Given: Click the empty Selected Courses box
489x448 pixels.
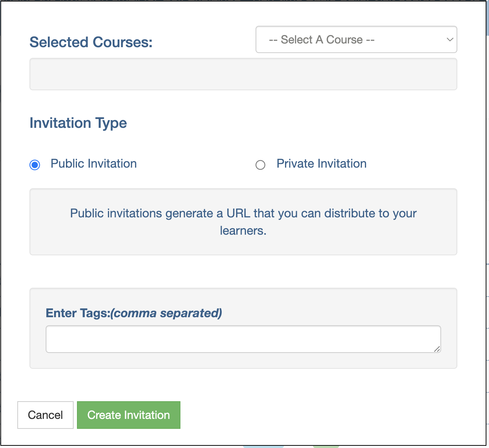Looking at the screenshot, I should tap(243, 74).
